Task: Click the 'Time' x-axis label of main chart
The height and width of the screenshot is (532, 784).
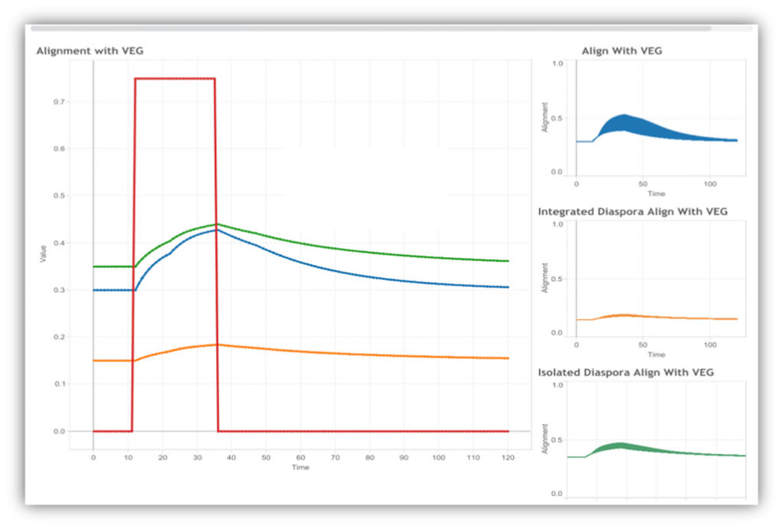Action: coord(300,468)
